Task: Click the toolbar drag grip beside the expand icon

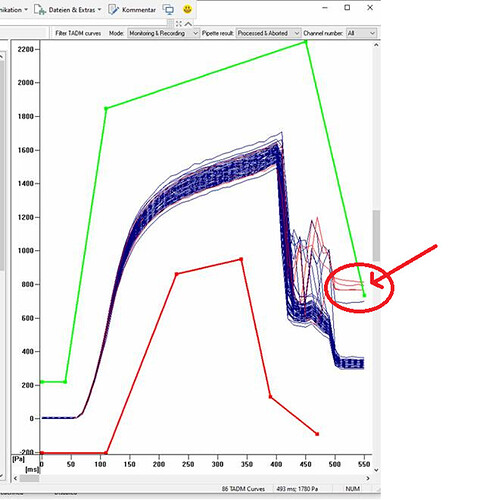Action: [x=170, y=24]
